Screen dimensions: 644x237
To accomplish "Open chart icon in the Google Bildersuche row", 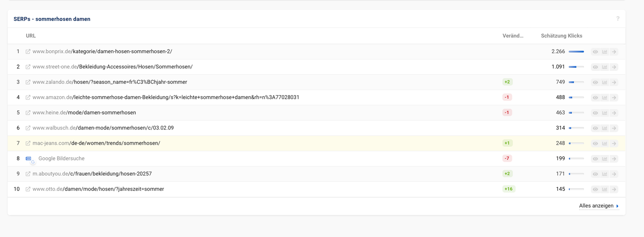I will 605,159.
